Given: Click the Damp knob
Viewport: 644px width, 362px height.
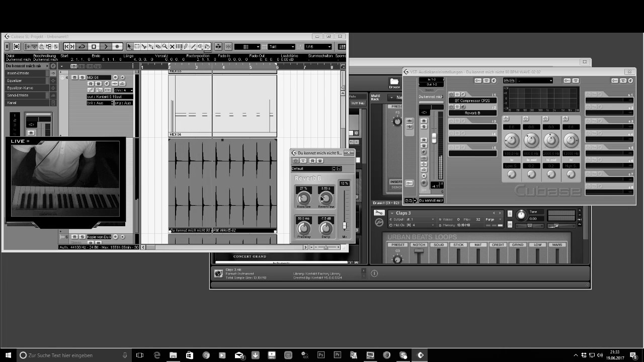Looking at the screenshot, I should coord(326,229).
